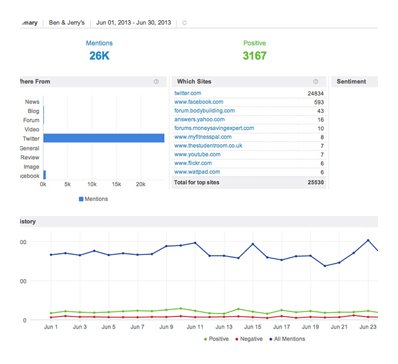Select the Summary tab
Image resolution: width=398 pixels, height=364 pixels.
(29, 23)
